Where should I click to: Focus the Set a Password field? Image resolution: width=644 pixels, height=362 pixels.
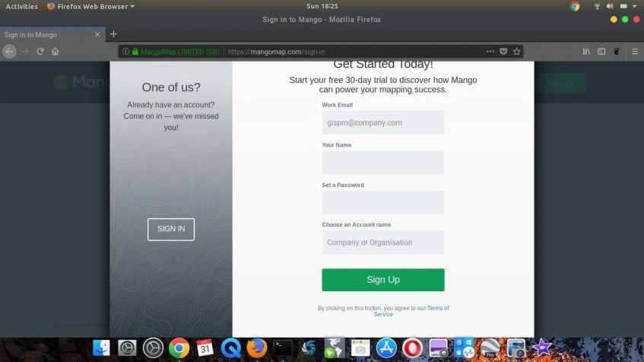point(382,202)
